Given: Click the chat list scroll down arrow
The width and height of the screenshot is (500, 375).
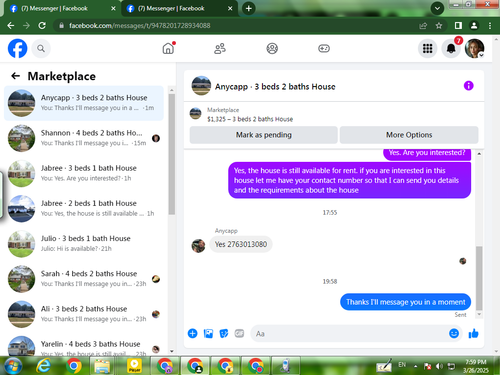Looking at the screenshot, I should point(172,351).
